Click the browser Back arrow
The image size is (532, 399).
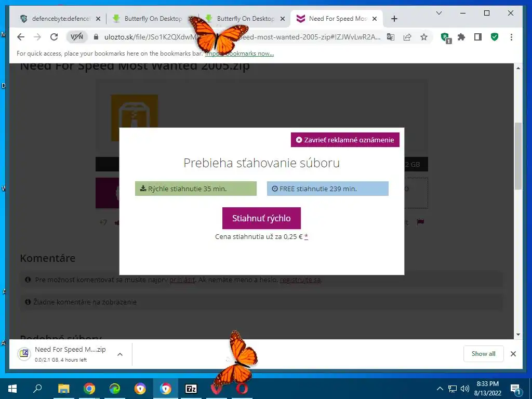[21, 37]
